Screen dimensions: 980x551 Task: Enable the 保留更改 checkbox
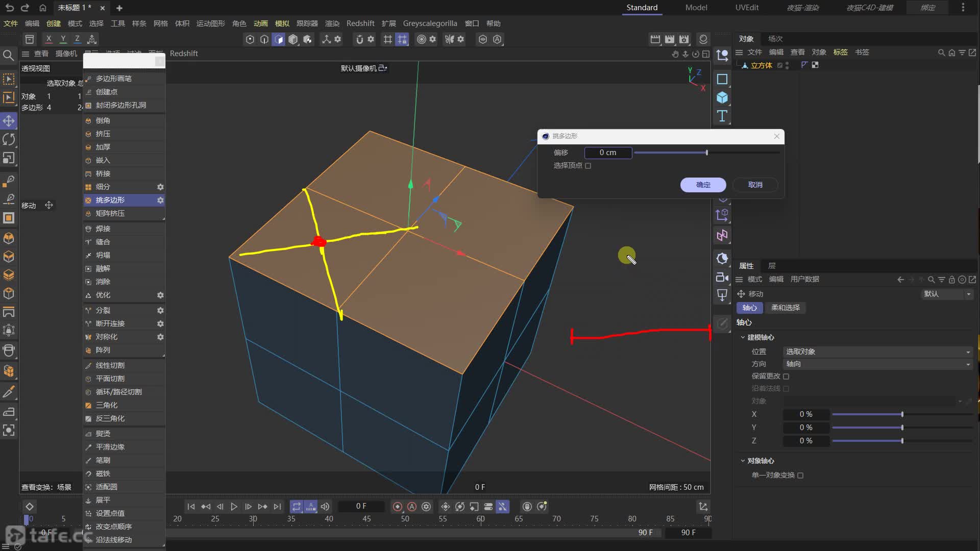tap(786, 377)
